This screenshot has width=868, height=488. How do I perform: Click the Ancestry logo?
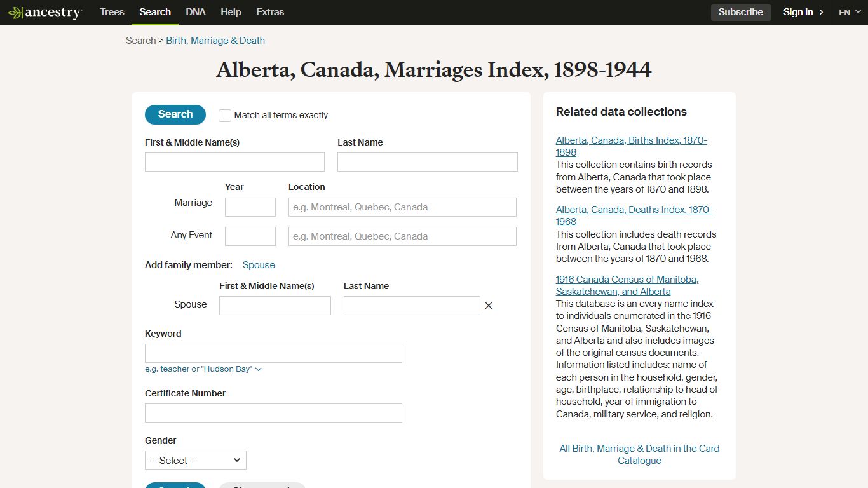coord(44,12)
